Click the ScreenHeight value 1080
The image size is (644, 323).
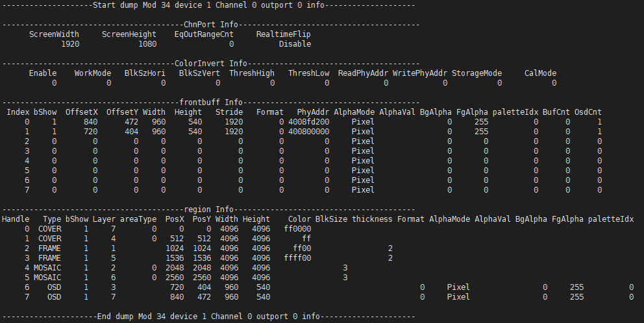pyautogui.click(x=149, y=44)
